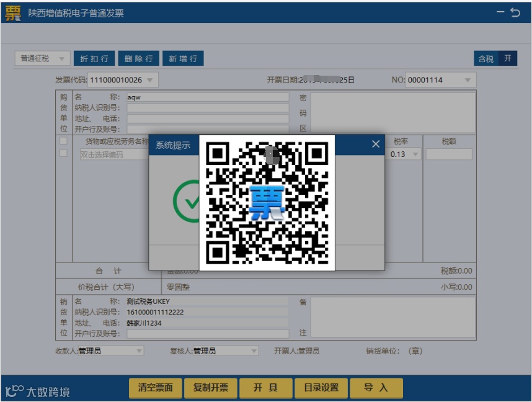Click the 票 application logo icon
The width and height of the screenshot is (532, 402).
(13, 13)
